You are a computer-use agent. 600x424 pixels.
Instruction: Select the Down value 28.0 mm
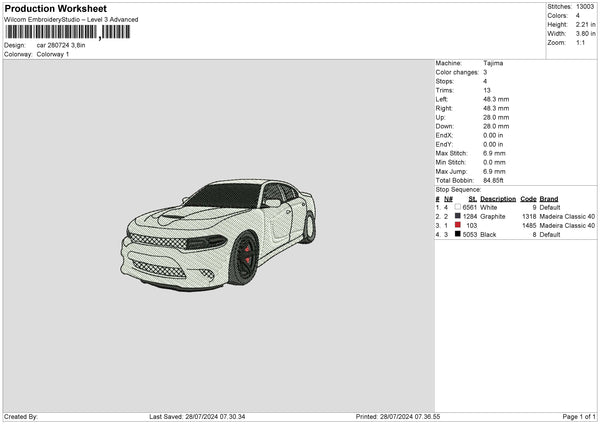tap(496, 126)
